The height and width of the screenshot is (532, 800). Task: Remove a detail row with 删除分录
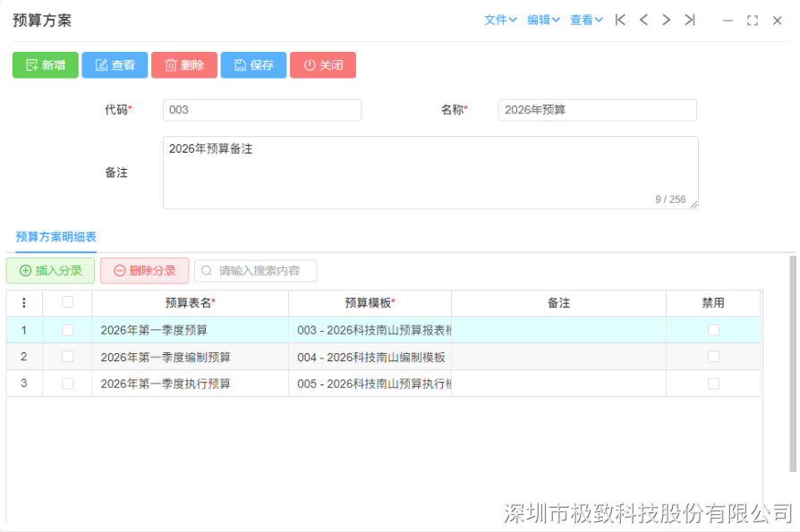tap(145, 271)
